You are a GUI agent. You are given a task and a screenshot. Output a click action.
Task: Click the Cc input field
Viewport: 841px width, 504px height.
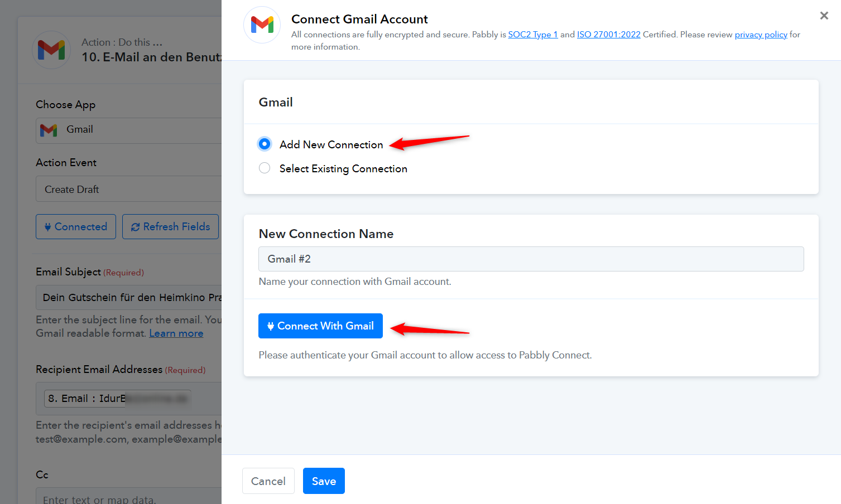(x=129, y=496)
